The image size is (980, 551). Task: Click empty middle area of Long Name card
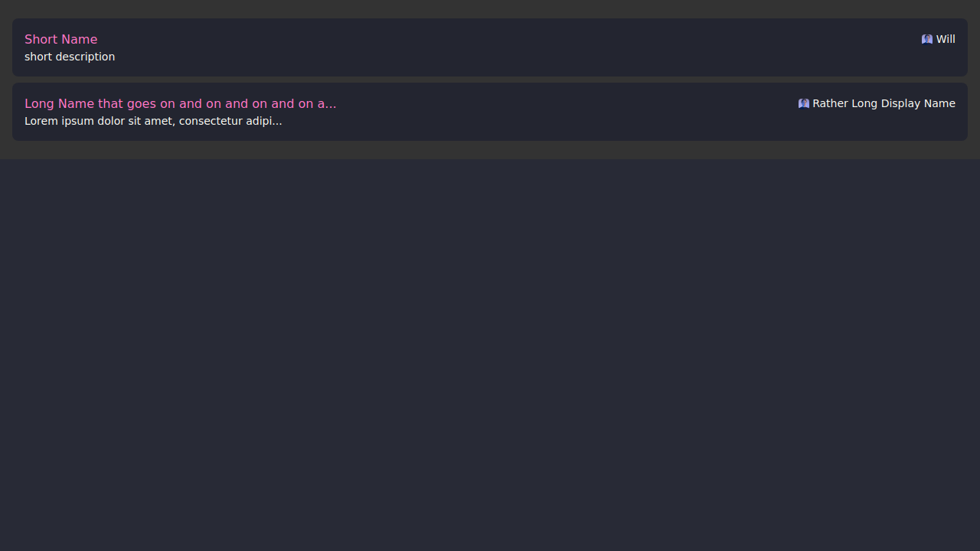567,112
